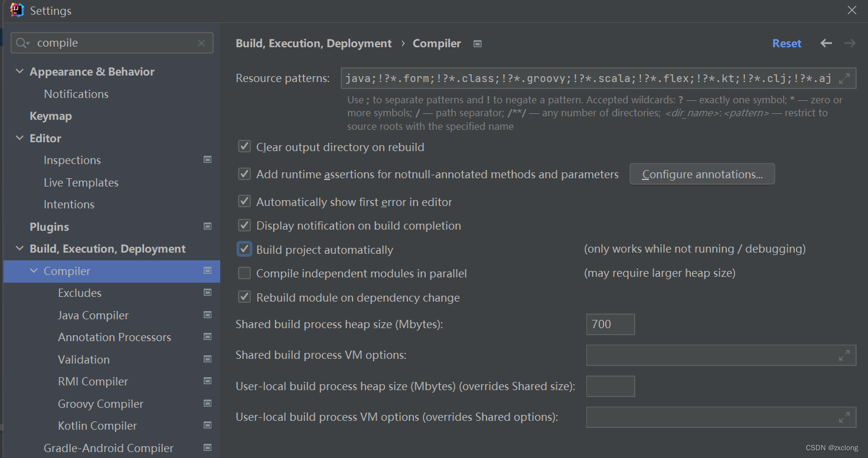The width and height of the screenshot is (868, 458).
Task: Click the Compiler breadcrumb title
Action: 437,43
